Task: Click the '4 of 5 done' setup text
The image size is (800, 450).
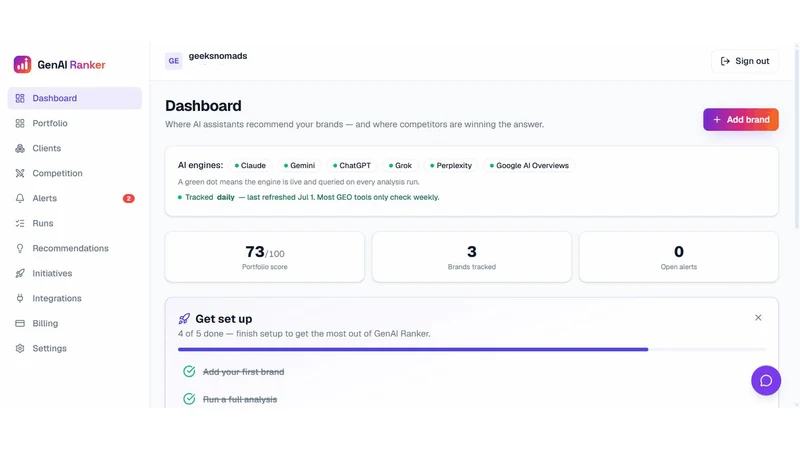Action: click(x=304, y=334)
